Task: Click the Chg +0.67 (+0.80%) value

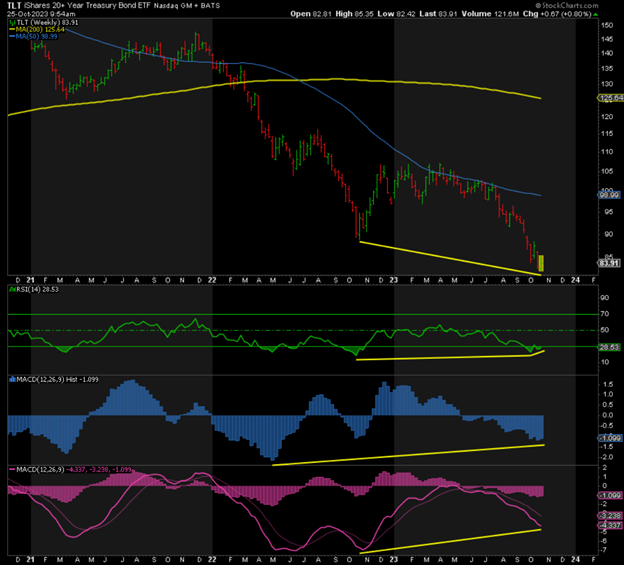Action: (x=557, y=14)
